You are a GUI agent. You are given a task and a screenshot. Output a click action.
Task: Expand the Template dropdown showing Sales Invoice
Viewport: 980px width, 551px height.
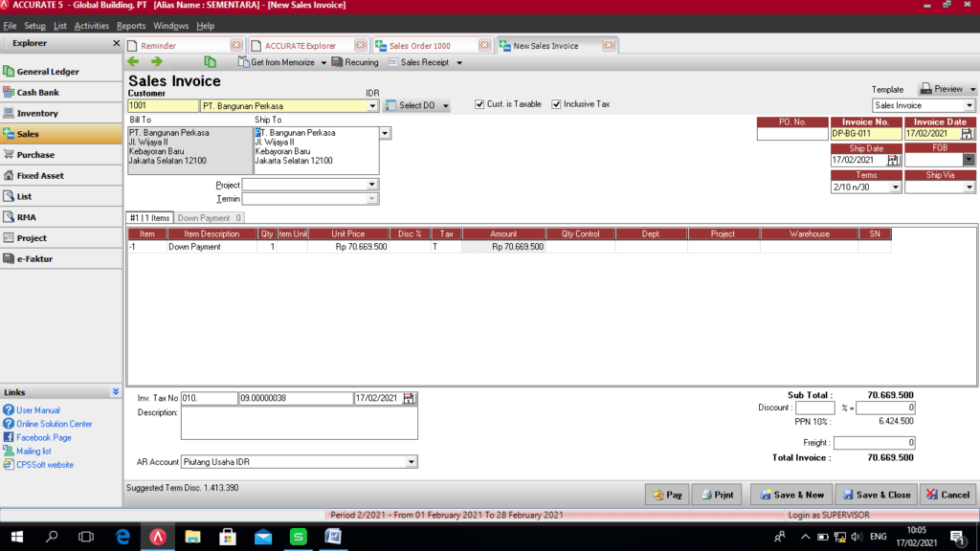pyautogui.click(x=969, y=106)
